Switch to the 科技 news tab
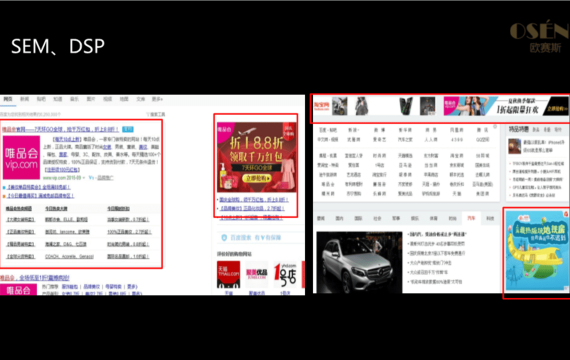 (490, 218)
